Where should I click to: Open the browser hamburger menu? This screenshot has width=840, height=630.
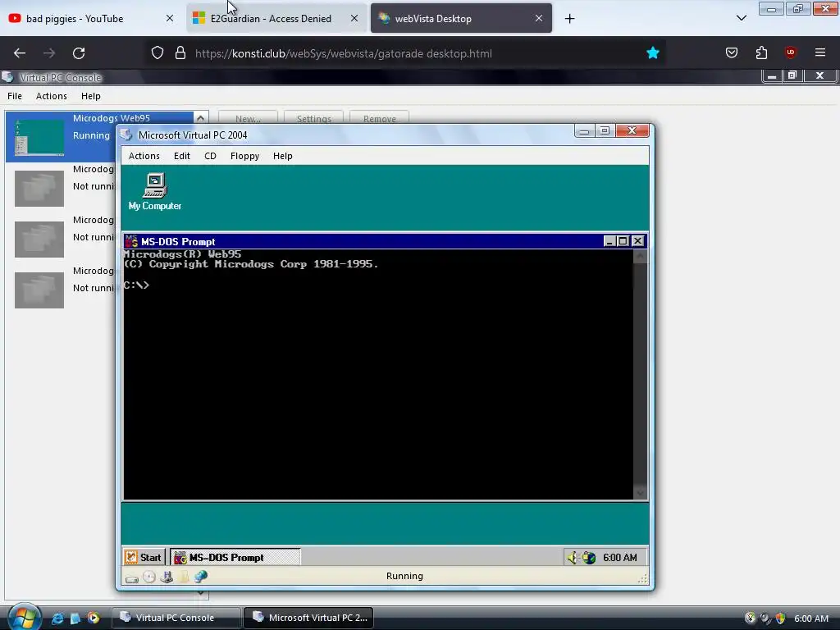(820, 52)
